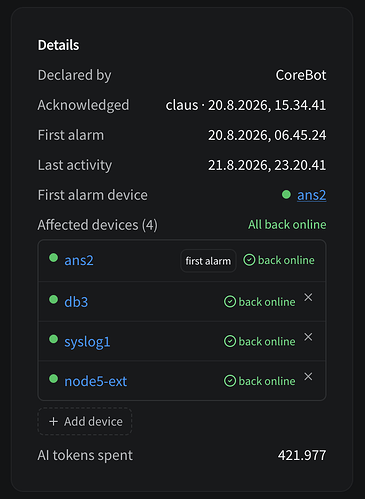Select AI tokens spent value '421.977'
Screen dimensions: 365x499
(302, 455)
